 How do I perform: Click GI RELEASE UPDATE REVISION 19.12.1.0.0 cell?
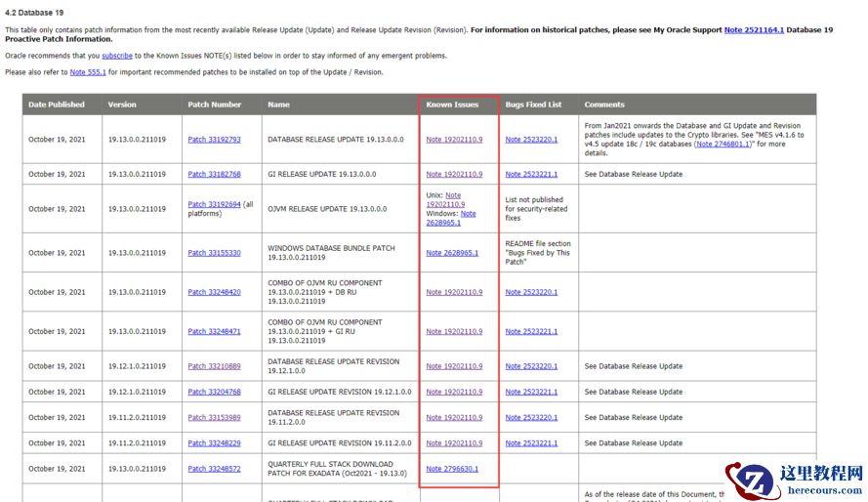[340, 392]
